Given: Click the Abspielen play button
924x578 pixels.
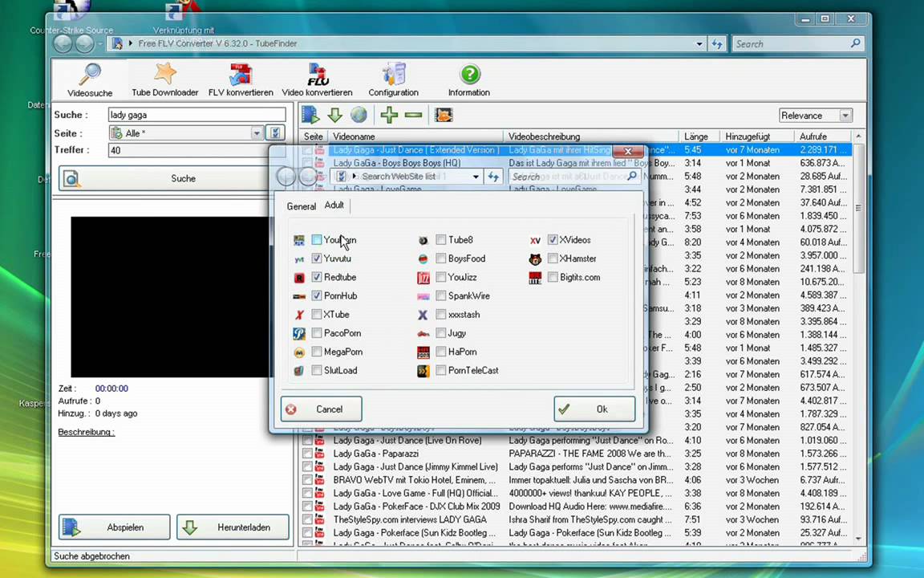Looking at the screenshot, I should [115, 527].
